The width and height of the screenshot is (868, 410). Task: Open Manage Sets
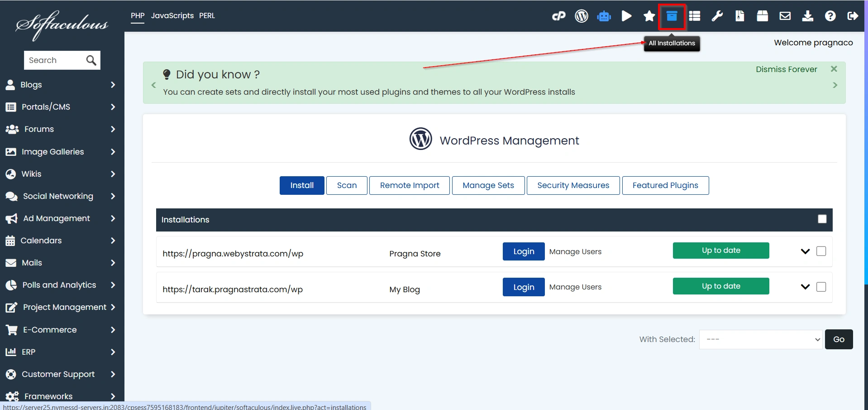[488, 185]
